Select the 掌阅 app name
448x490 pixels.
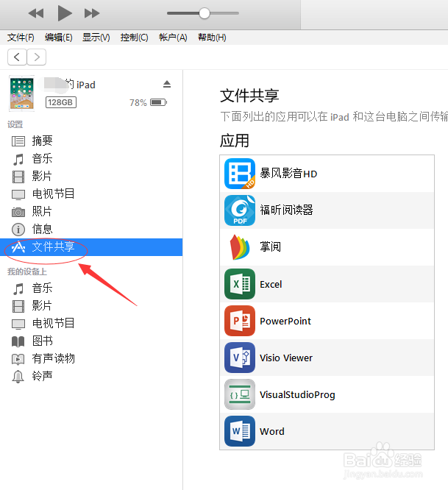pos(270,247)
